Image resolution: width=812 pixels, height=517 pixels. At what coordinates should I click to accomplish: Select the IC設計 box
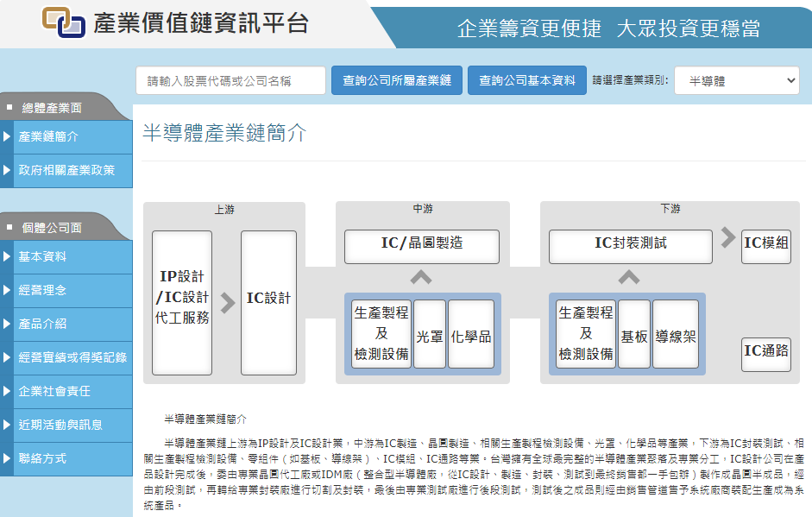tap(268, 303)
